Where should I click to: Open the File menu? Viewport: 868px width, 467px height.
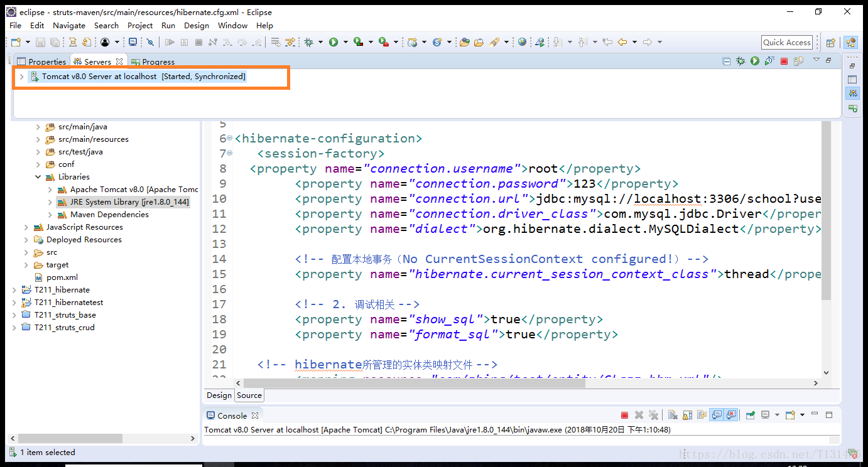click(16, 26)
